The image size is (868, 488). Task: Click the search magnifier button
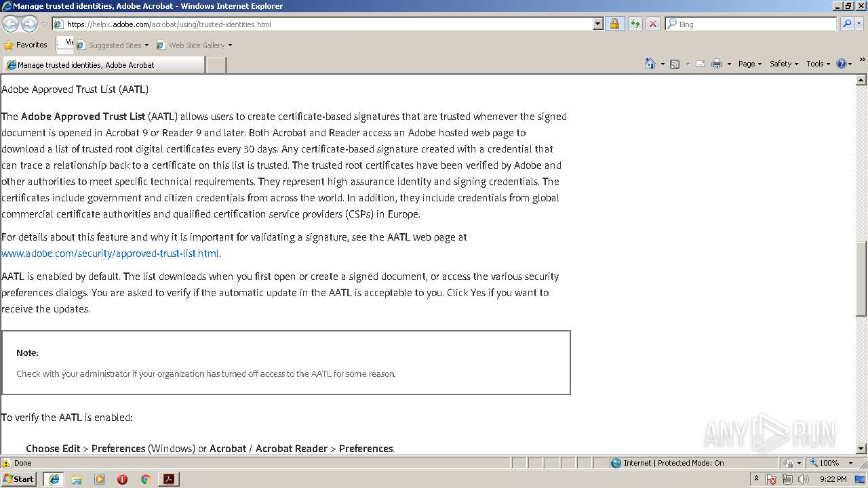[847, 24]
